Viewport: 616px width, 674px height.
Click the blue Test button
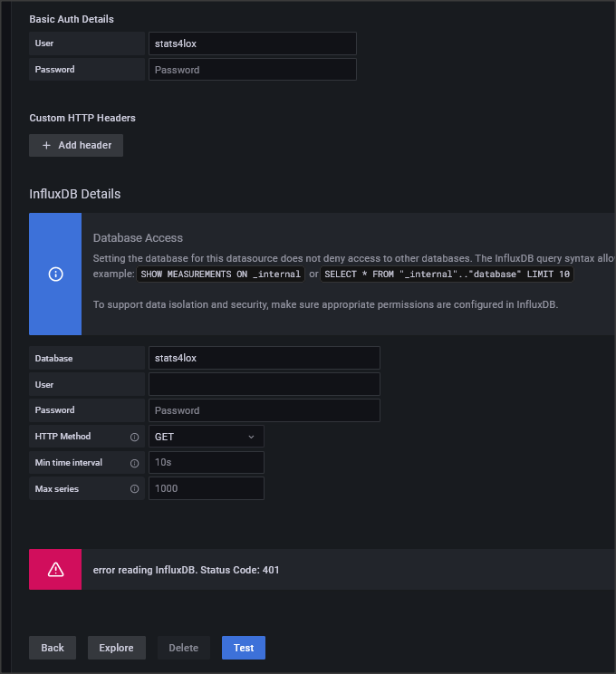tap(244, 648)
